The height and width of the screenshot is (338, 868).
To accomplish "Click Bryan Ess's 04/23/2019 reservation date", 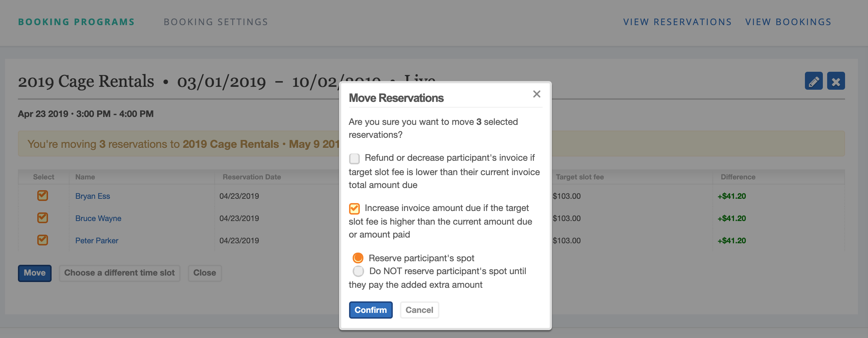I will click(239, 196).
